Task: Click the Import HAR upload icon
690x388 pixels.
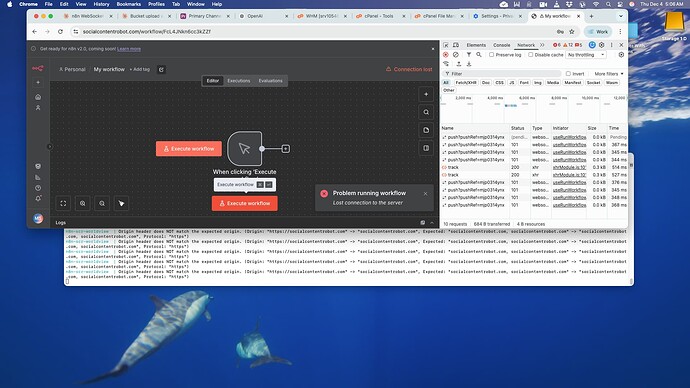Action: coord(459,64)
